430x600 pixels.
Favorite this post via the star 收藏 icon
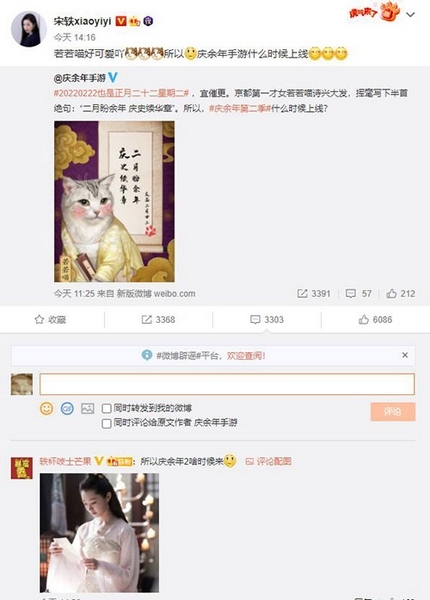click(x=50, y=320)
